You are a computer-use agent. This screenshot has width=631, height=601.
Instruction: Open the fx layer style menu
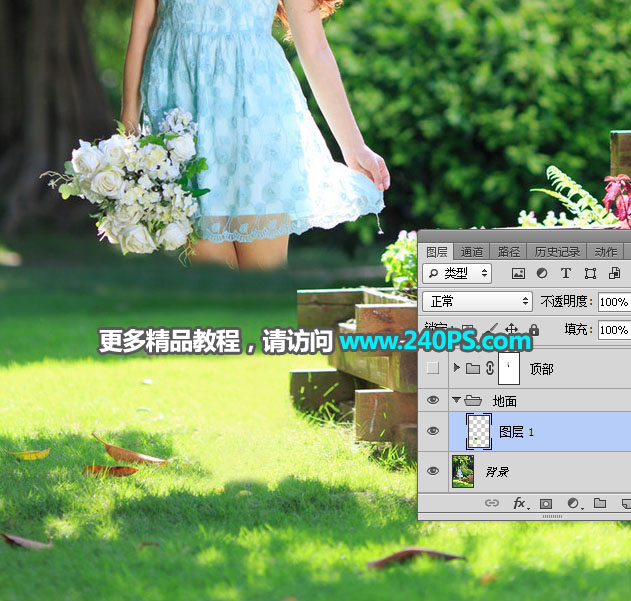click(x=520, y=503)
